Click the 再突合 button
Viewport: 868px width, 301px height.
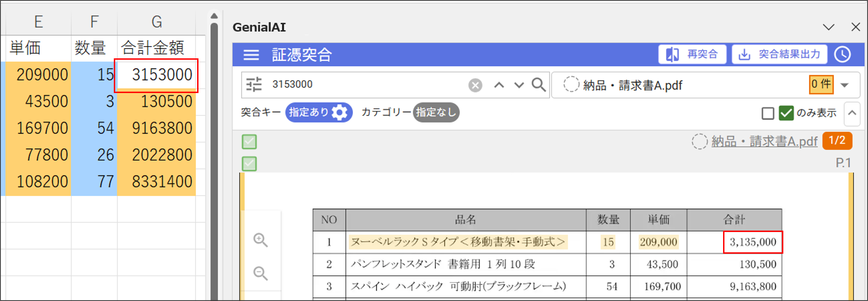pyautogui.click(x=692, y=54)
